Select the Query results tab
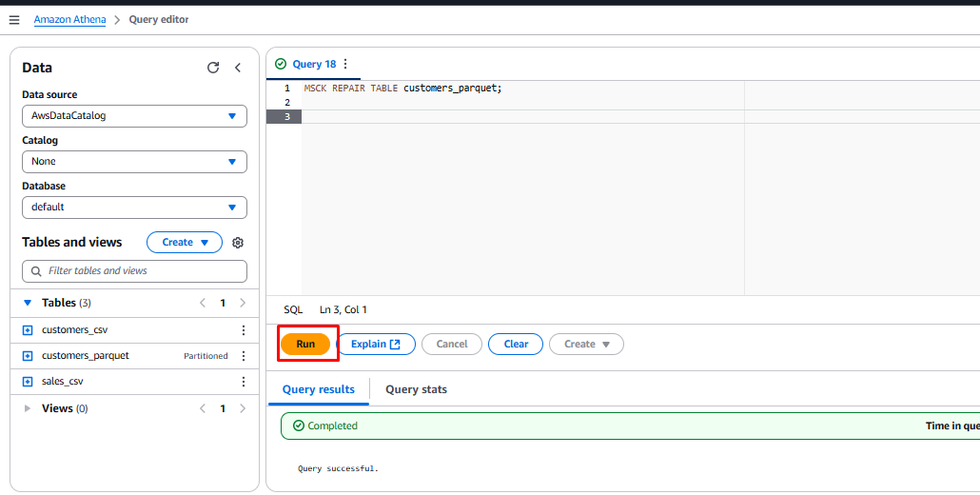Viewport: 980px width, 495px height. (x=319, y=389)
